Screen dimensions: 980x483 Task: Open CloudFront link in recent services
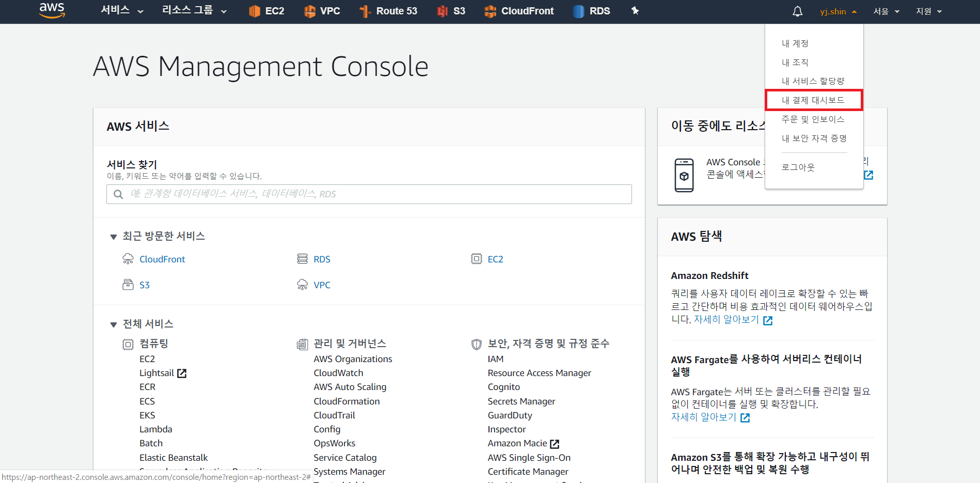click(162, 259)
